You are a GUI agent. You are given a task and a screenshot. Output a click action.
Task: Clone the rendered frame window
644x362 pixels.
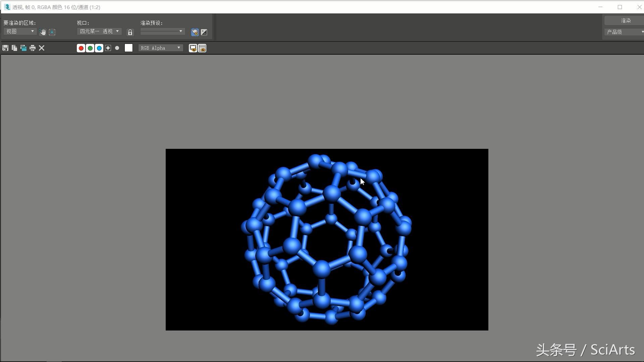click(23, 48)
